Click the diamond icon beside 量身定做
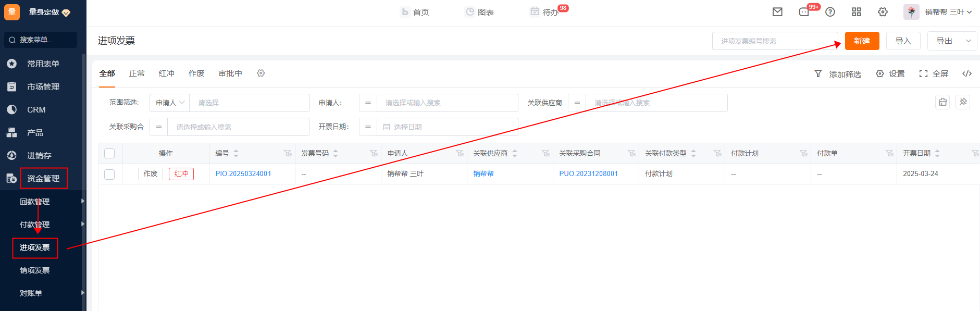Screen dimensions: 980x311 coord(66,13)
